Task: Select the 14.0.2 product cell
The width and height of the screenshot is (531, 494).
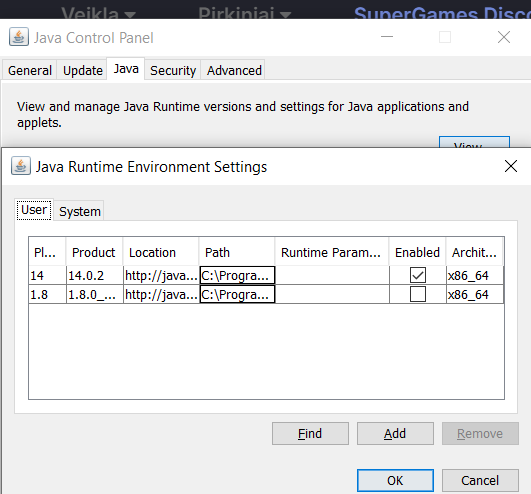Action: 94,275
